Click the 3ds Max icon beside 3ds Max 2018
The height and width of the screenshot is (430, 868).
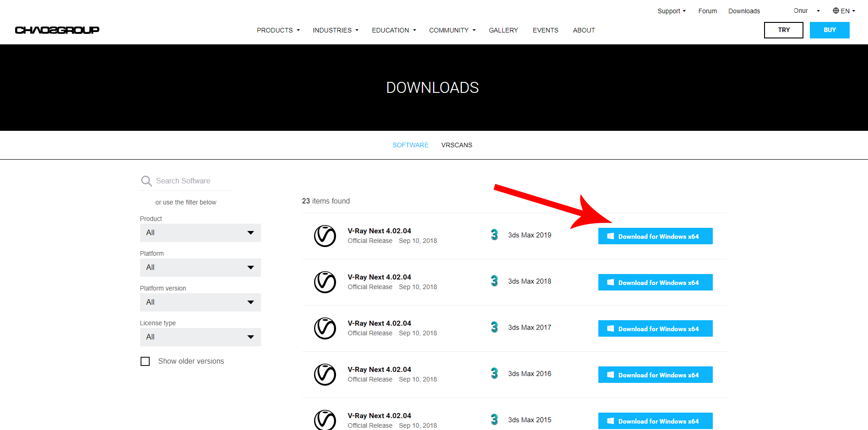pos(494,281)
